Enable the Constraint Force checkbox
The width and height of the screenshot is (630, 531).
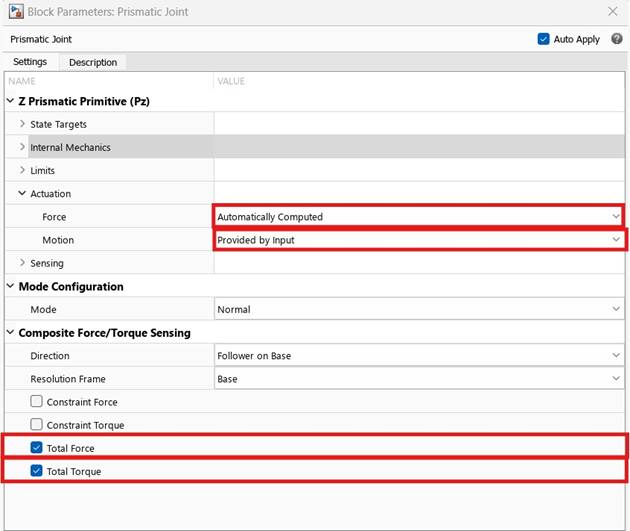click(x=37, y=402)
